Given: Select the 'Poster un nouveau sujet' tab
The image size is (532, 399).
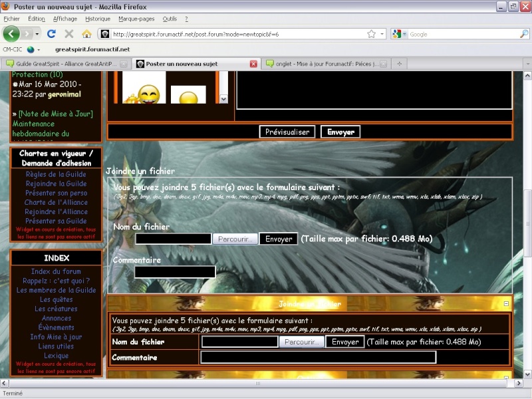Looking at the screenshot, I should click(196, 64).
